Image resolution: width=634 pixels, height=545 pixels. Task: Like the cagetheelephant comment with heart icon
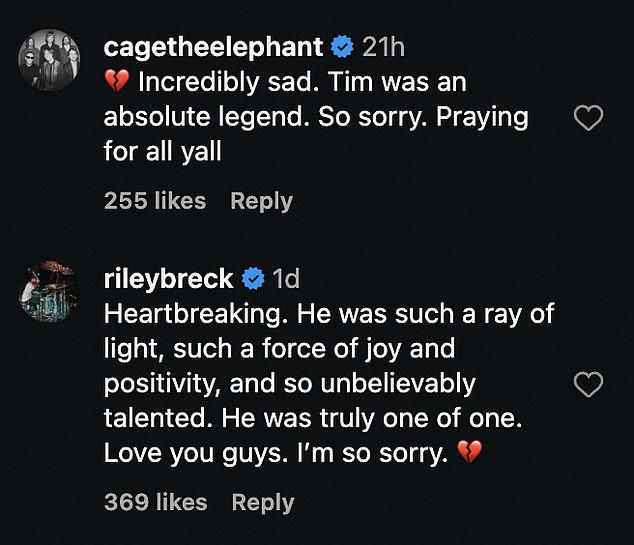click(x=588, y=118)
